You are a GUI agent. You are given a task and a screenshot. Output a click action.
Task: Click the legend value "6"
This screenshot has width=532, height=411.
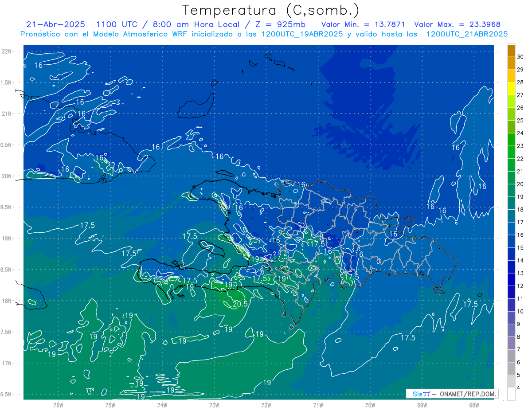coord(519,362)
